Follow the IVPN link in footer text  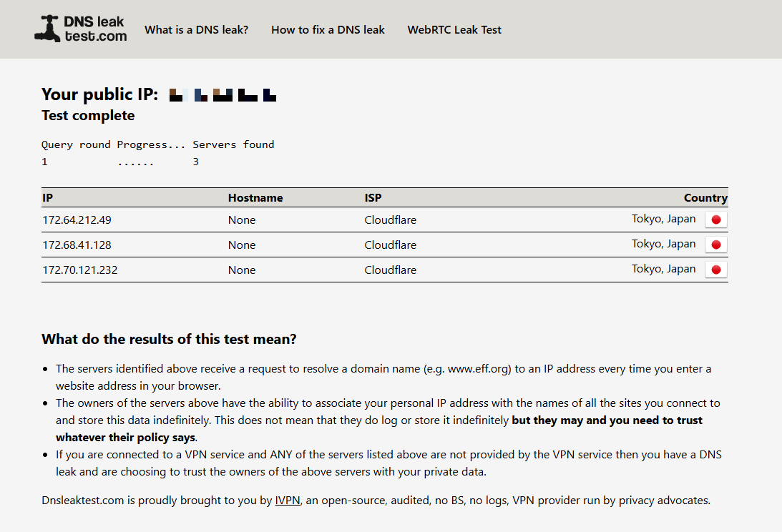pos(288,501)
